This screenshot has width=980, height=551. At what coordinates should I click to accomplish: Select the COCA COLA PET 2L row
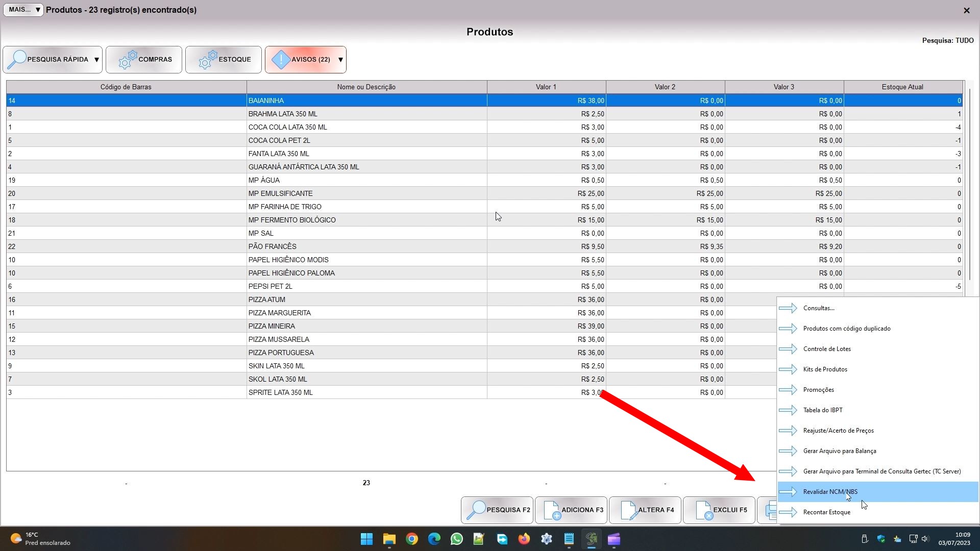coord(484,140)
